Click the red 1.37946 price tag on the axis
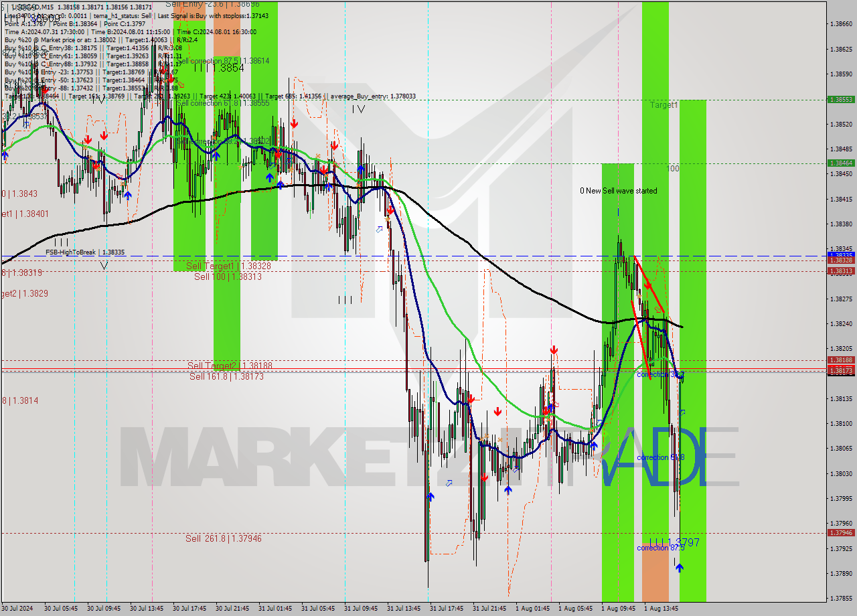Screen dimensions: 857x616 coord(840,533)
